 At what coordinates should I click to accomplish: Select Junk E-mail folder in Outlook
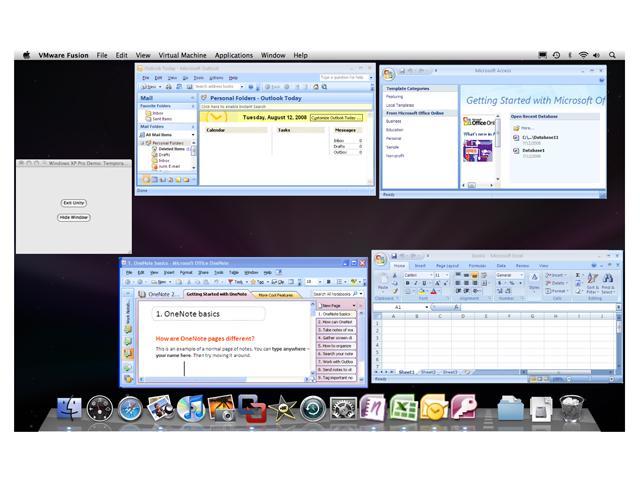coord(169,166)
